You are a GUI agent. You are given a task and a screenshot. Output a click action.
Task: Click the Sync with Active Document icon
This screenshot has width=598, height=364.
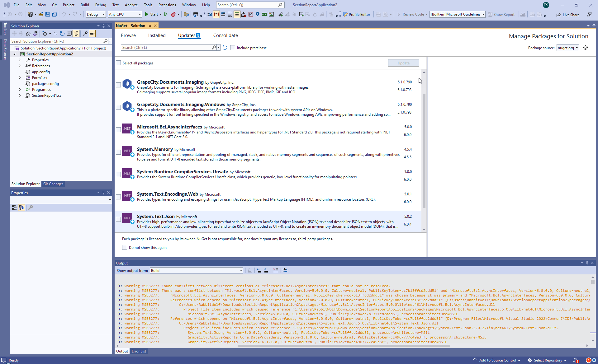coord(55,34)
